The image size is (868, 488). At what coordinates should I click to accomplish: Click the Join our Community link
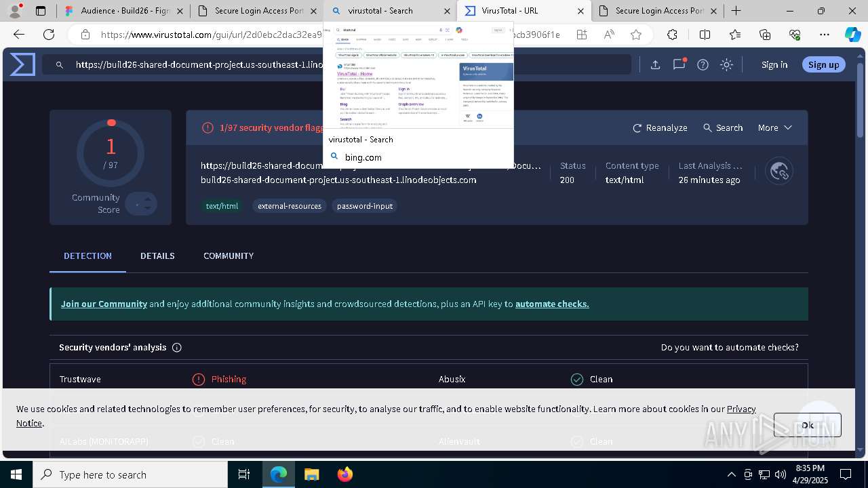[x=104, y=304]
